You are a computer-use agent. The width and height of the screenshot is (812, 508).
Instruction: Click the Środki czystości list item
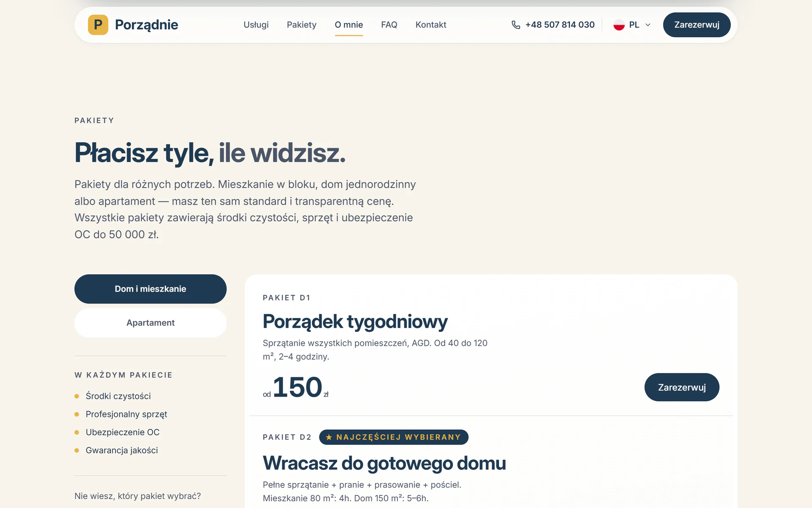[x=118, y=396]
